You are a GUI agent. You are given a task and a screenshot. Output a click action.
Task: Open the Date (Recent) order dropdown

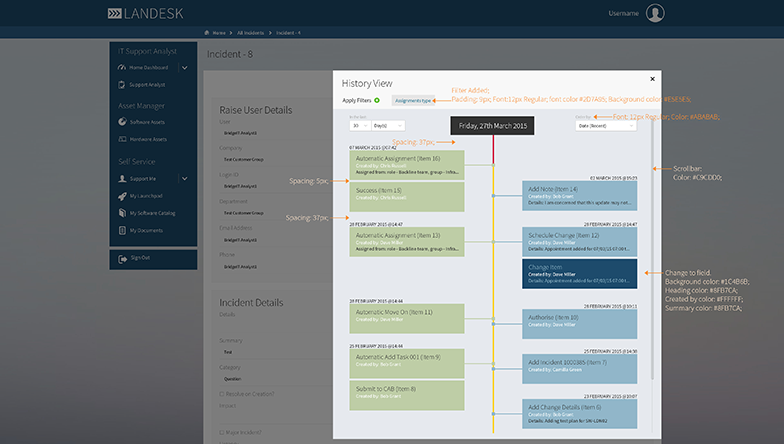[605, 126]
